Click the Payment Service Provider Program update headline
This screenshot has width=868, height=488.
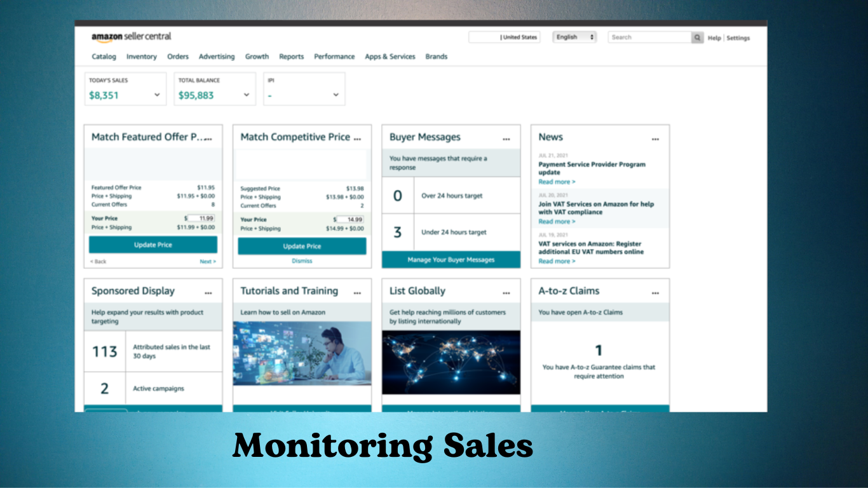[592, 168]
